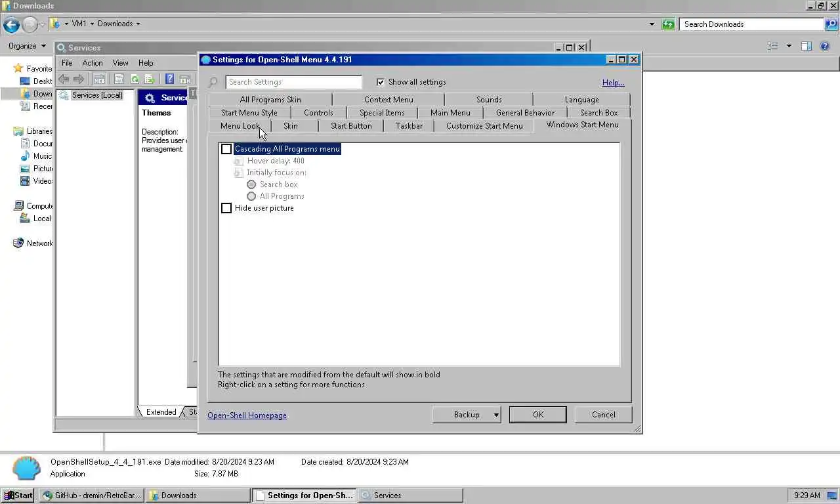Image resolution: width=840 pixels, height=504 pixels.
Task: Switch to the Menu Look tab
Action: (240, 126)
